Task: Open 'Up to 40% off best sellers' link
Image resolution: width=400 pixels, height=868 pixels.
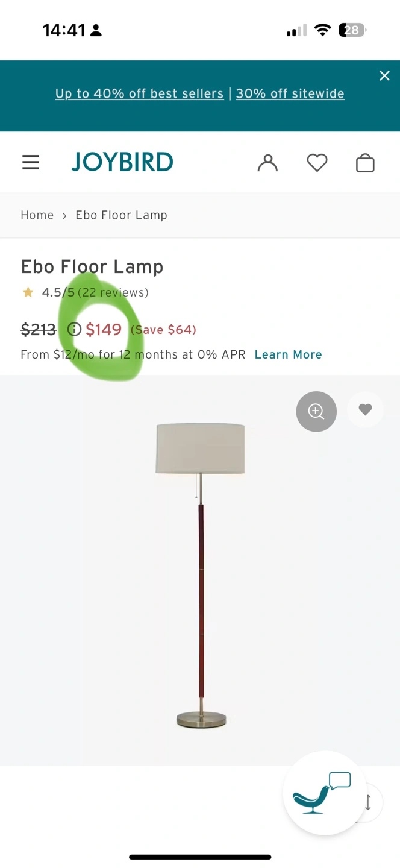Action: pyautogui.click(x=139, y=93)
